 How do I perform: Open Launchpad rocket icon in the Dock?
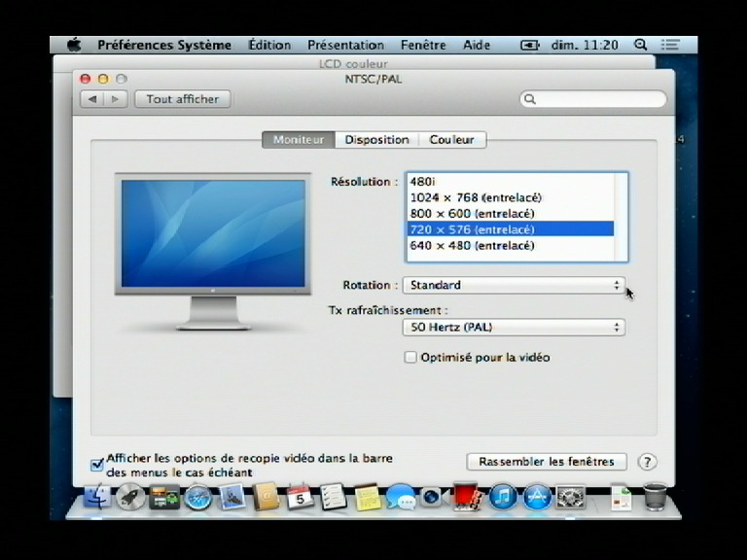click(130, 498)
